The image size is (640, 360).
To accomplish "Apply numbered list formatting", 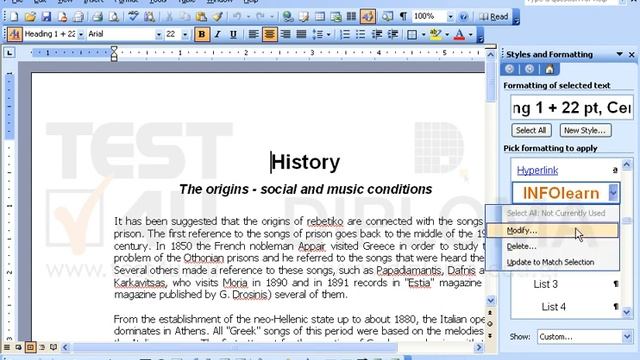I will (345, 34).
